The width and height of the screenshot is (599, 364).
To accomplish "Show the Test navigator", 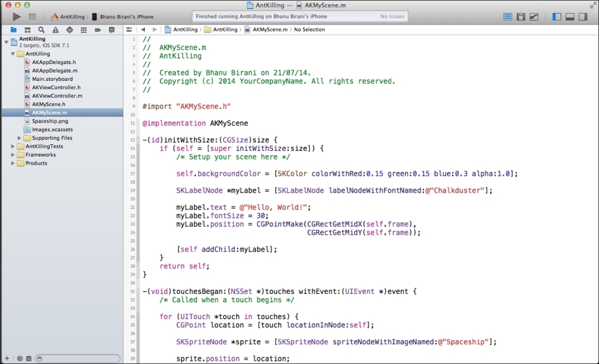I will [x=69, y=29].
